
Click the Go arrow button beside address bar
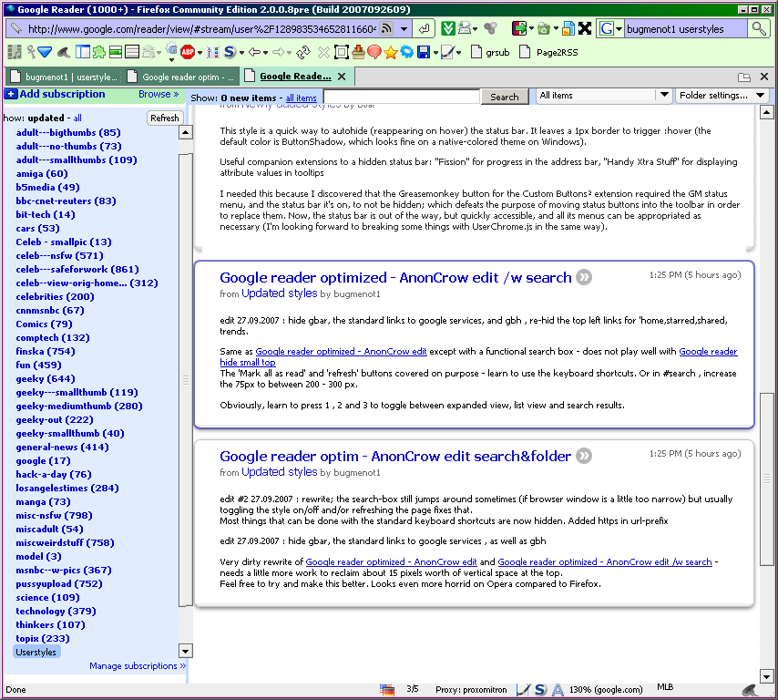(425, 29)
